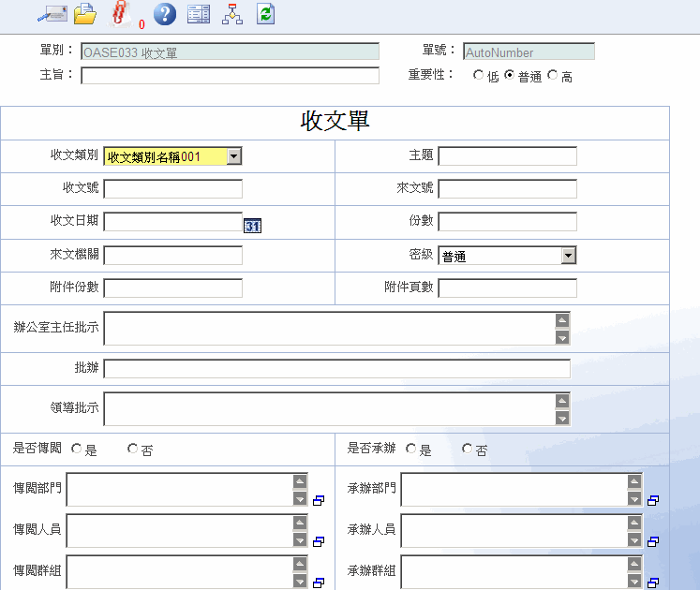This screenshot has width=700, height=590.
Task: Click the 批辦 text input field
Action: pos(336,369)
